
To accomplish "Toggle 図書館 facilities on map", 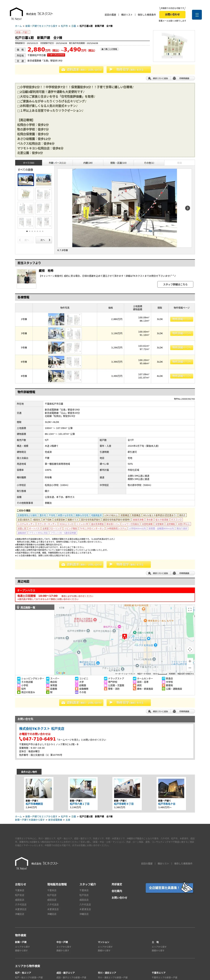I will (52, 689).
